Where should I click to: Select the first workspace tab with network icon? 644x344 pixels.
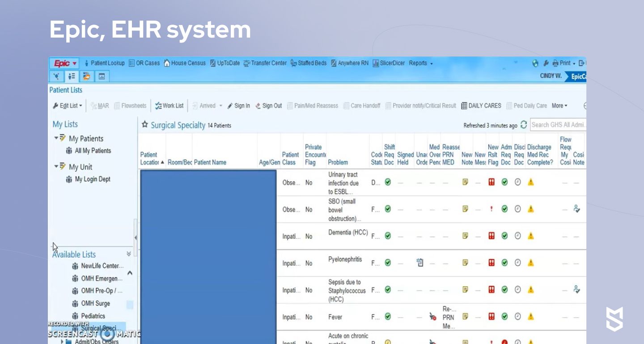coord(57,76)
